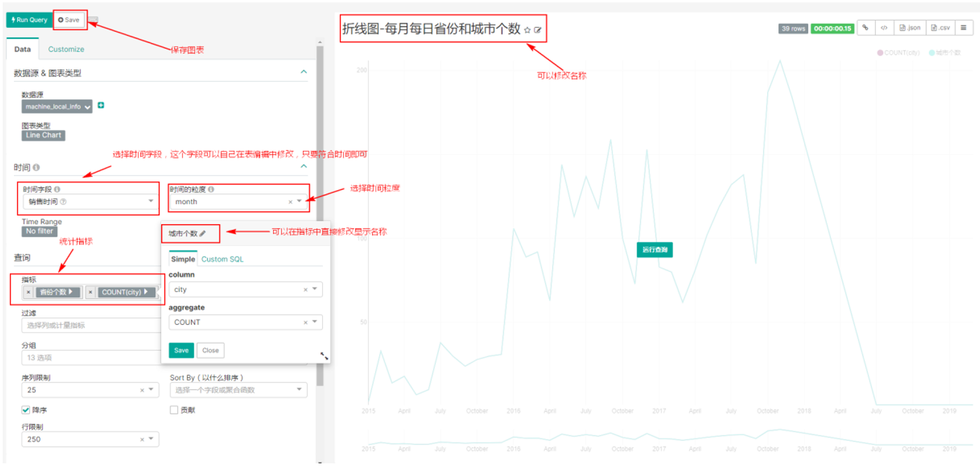Favorite the chart with star icon
980x466 pixels.
click(x=528, y=30)
